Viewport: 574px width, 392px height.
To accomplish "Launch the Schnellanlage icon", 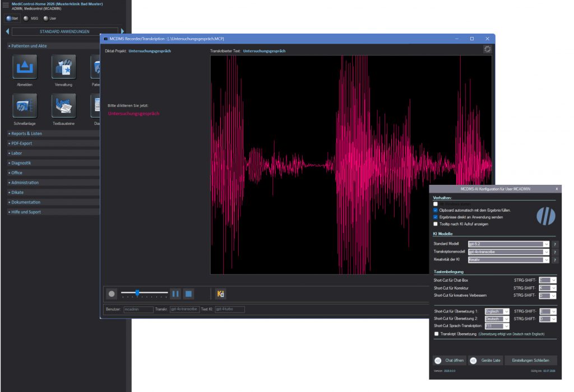I will pyautogui.click(x=25, y=106).
